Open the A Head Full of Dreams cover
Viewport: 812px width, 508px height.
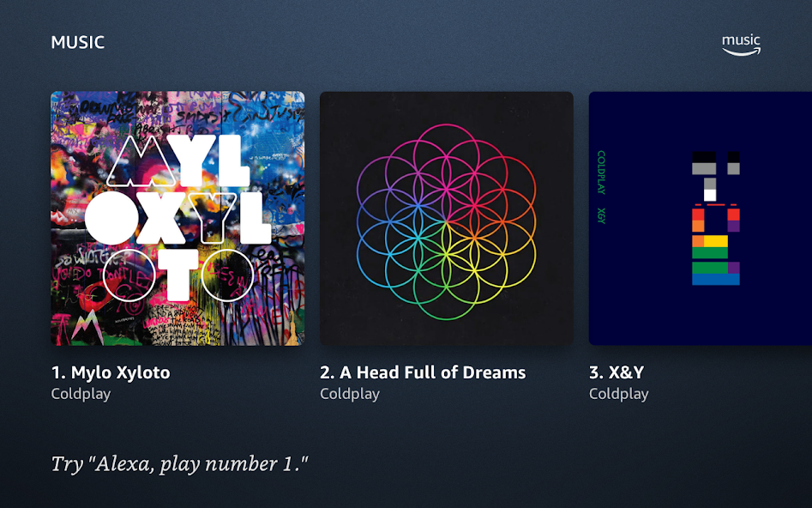447,218
